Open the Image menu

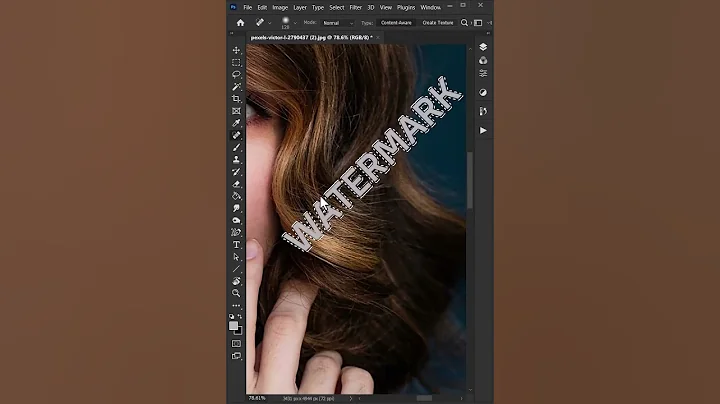(x=280, y=7)
